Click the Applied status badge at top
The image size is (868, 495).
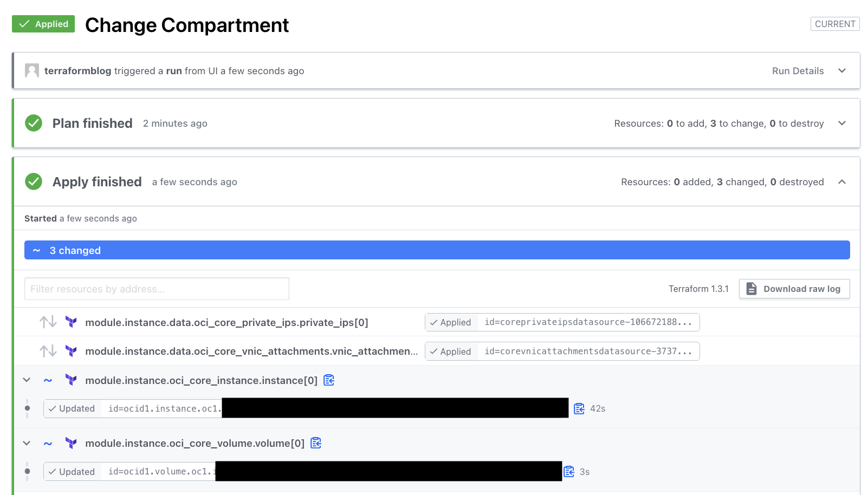[43, 24]
